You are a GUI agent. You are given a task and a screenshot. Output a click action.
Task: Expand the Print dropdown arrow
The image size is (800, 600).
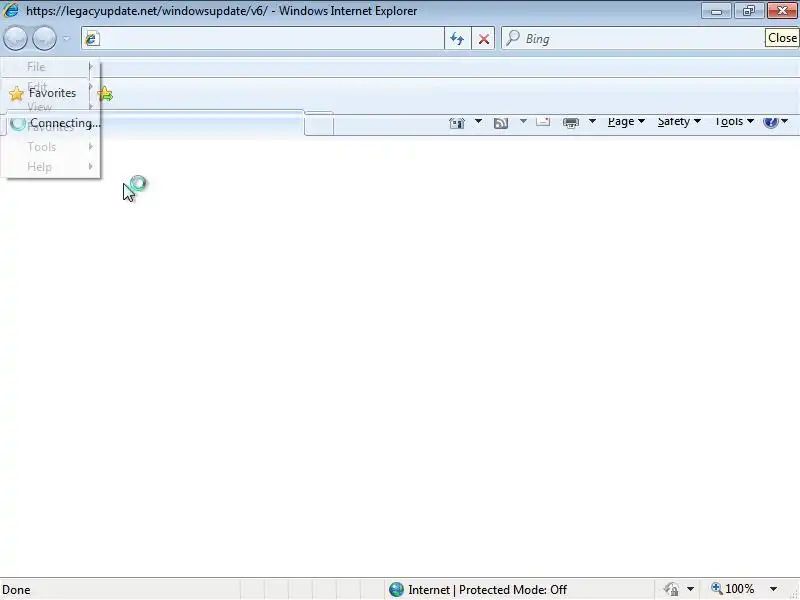pos(592,121)
